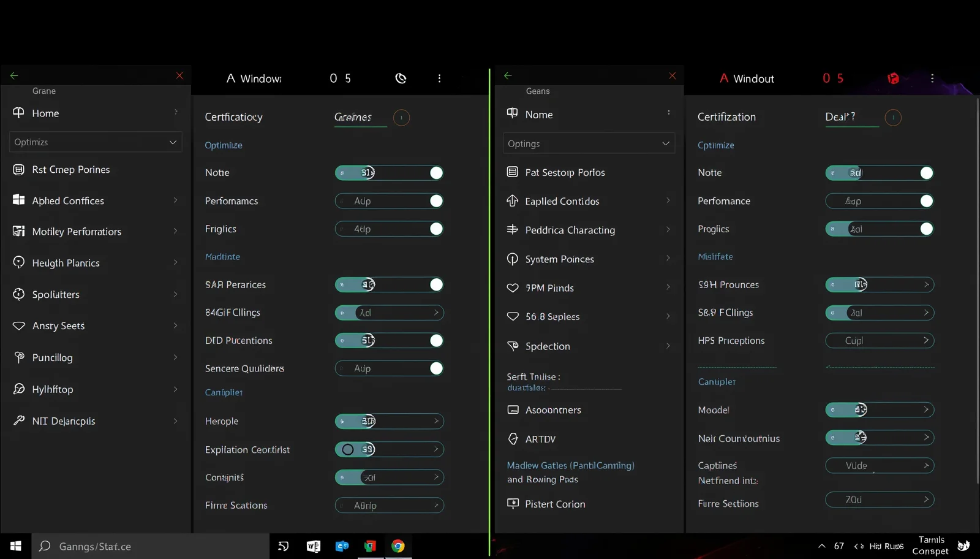Image resolution: width=980 pixels, height=559 pixels.
Task: Toggle the DFD Pucentions switch
Action: point(389,340)
